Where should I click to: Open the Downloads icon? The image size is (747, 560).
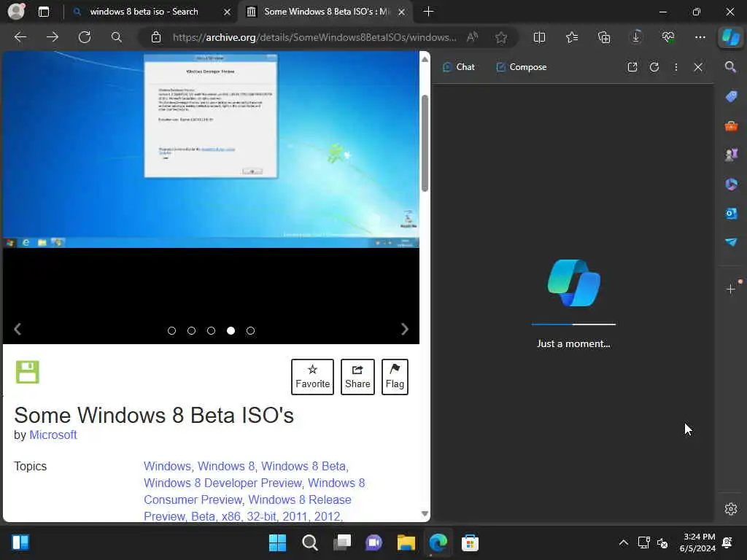point(636,37)
